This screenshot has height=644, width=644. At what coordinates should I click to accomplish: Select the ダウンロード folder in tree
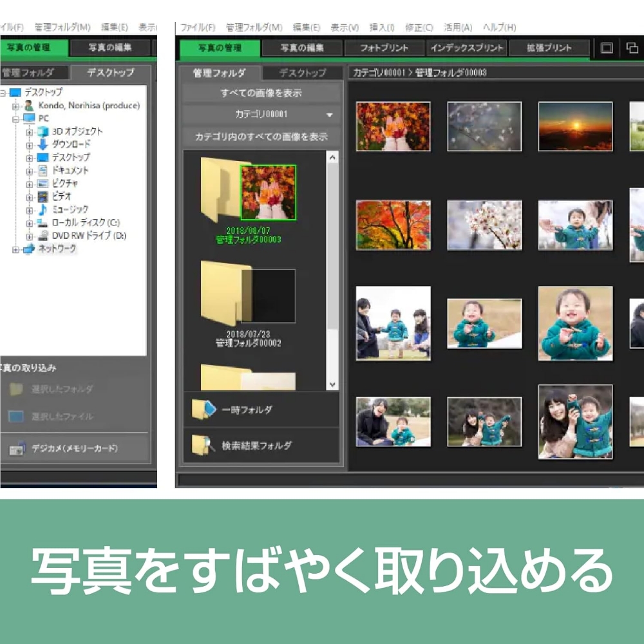pyautogui.click(x=71, y=144)
